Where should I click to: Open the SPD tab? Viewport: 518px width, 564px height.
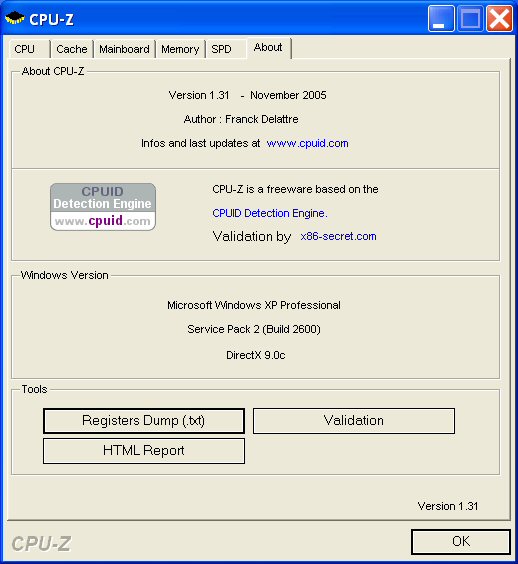(x=226, y=49)
